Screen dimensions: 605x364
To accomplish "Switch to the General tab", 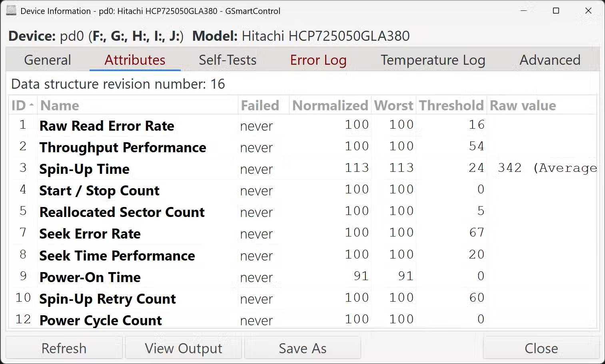I will pyautogui.click(x=48, y=60).
